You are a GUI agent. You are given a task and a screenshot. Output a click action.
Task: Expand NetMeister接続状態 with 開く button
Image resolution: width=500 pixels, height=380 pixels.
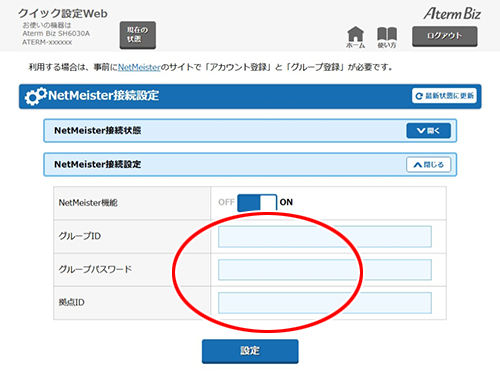[x=428, y=131]
